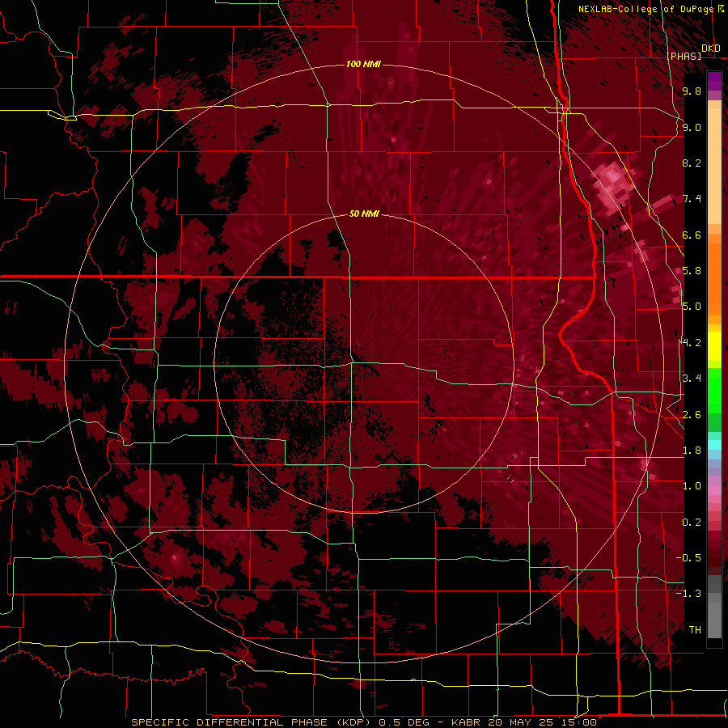Click the 0.5 DEG elevation text in caption

pos(404,722)
